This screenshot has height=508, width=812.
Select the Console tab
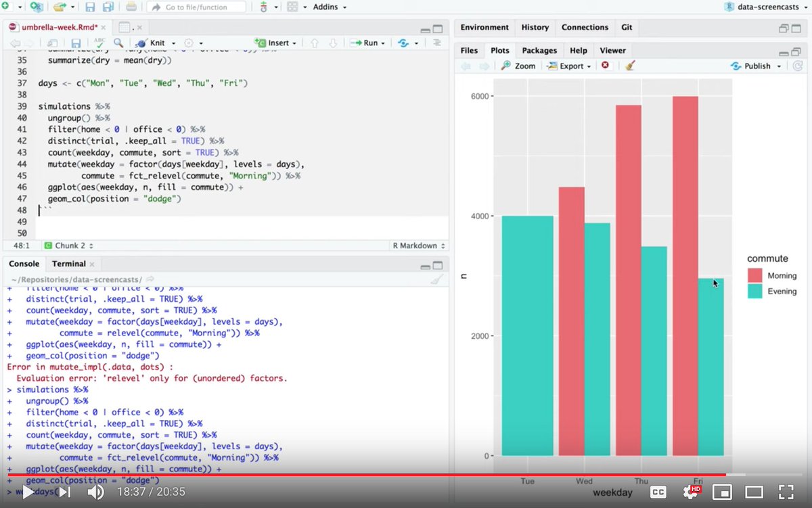point(24,264)
